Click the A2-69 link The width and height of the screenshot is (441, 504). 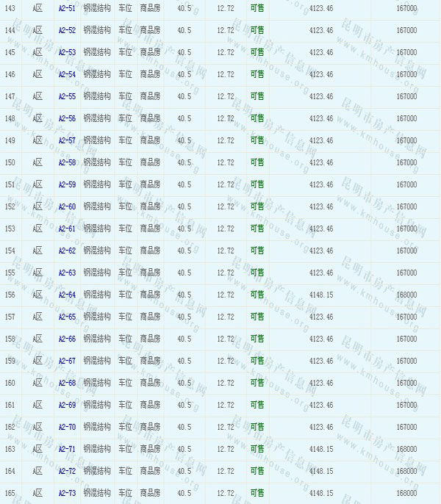67,405
